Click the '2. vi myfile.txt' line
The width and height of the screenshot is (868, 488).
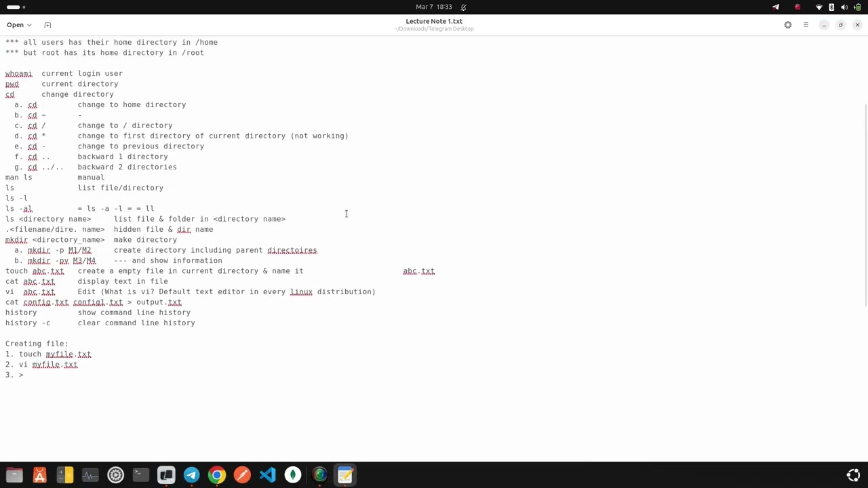click(41, 365)
